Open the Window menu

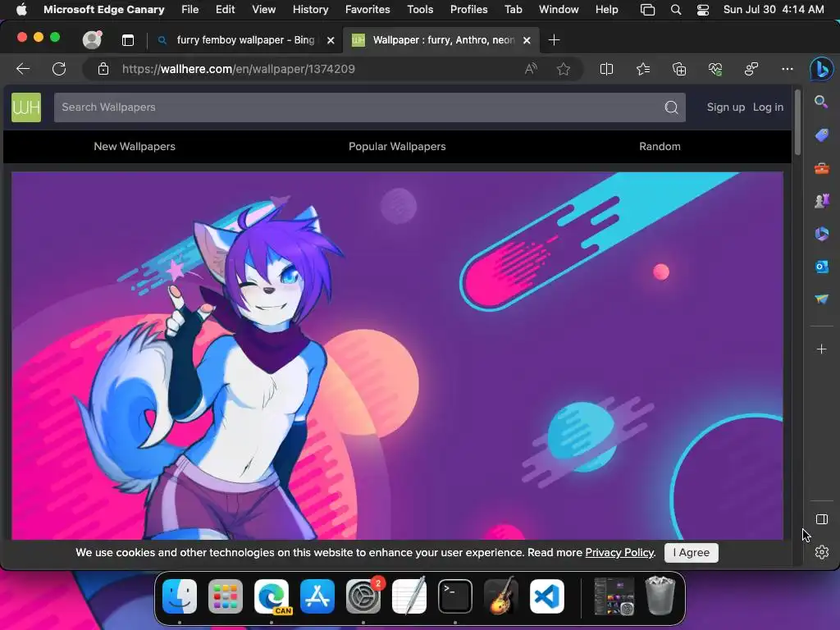pos(558,10)
